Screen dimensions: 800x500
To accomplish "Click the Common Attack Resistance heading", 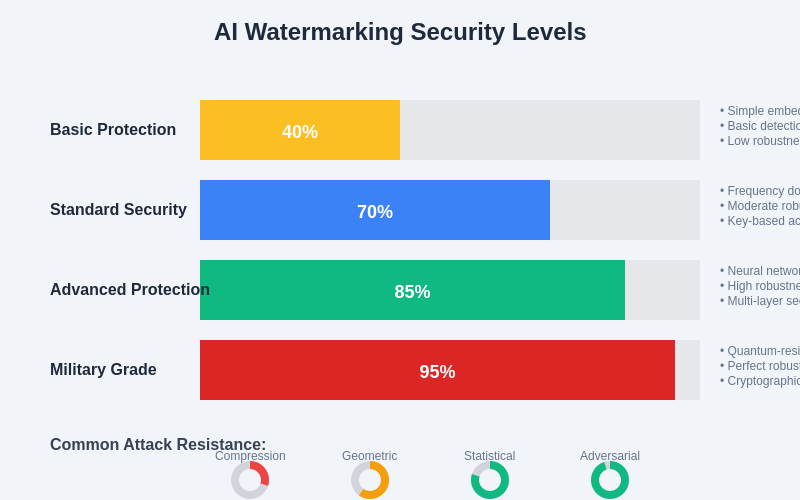I will (x=158, y=445).
